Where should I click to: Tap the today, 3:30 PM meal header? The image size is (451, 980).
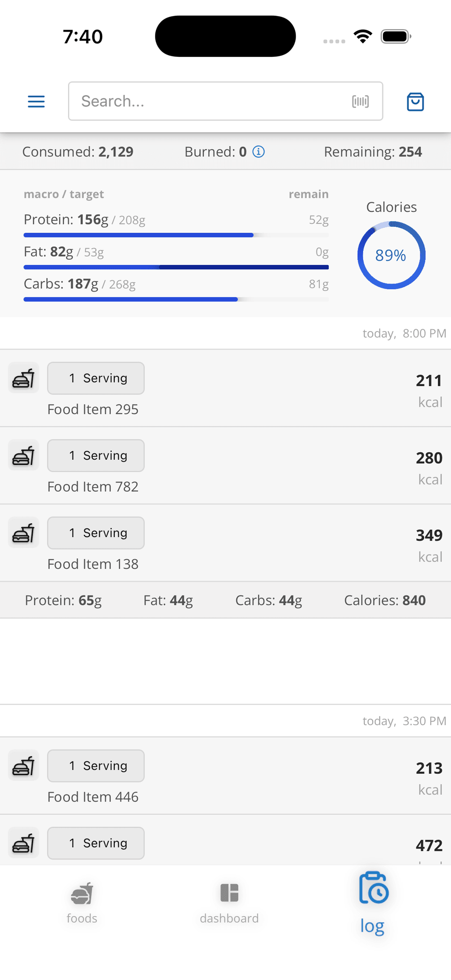404,721
